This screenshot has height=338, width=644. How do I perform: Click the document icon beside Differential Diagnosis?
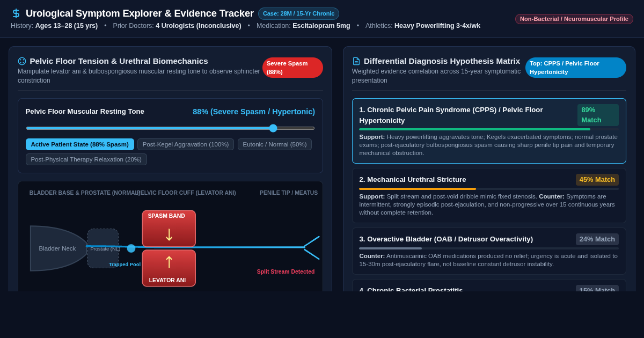point(356,61)
